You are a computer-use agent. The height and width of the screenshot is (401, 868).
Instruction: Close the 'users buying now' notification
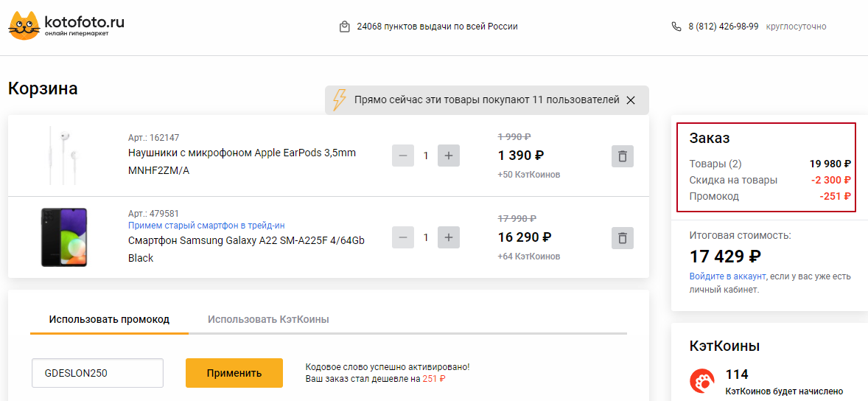click(x=631, y=100)
